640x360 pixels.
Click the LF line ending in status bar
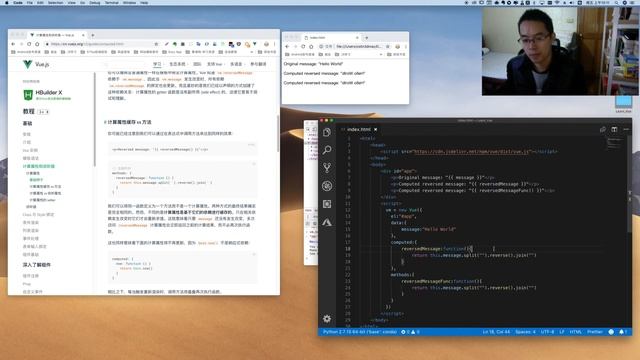pyautogui.click(x=562, y=332)
